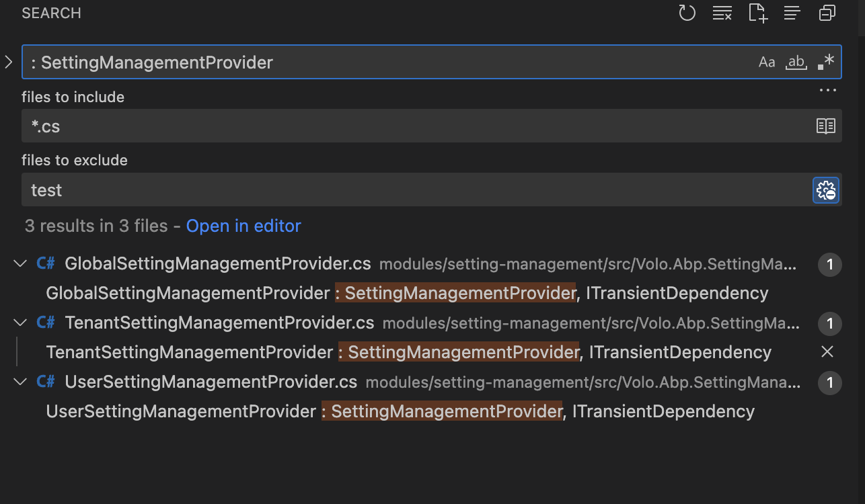Hide search details with the ellipsis button

827,90
